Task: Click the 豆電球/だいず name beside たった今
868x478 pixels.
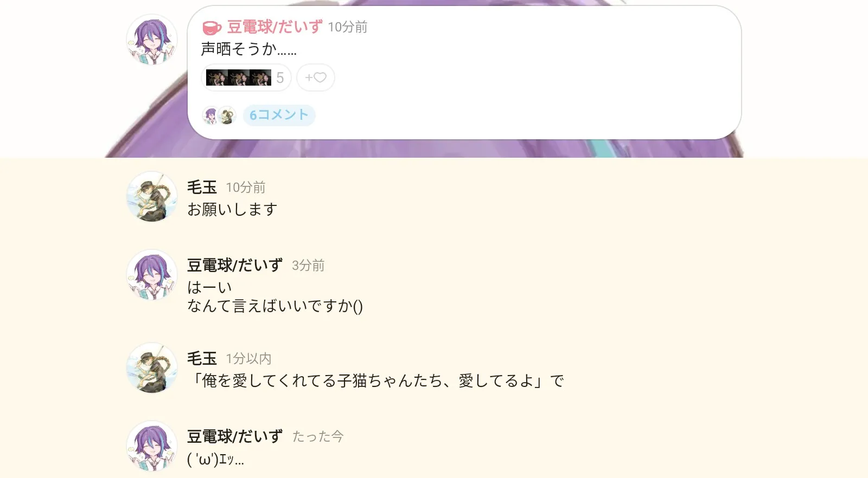Action: tap(235, 436)
